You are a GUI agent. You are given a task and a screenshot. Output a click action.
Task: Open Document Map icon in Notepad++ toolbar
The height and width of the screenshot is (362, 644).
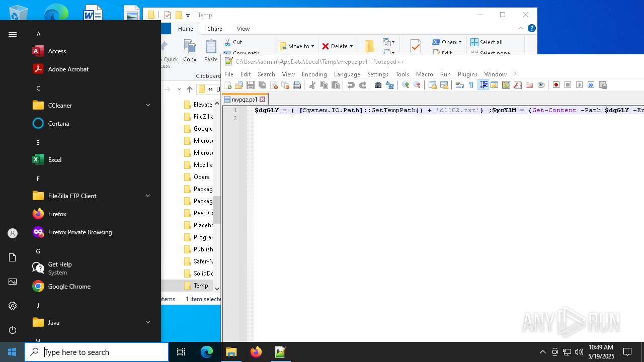(x=506, y=85)
